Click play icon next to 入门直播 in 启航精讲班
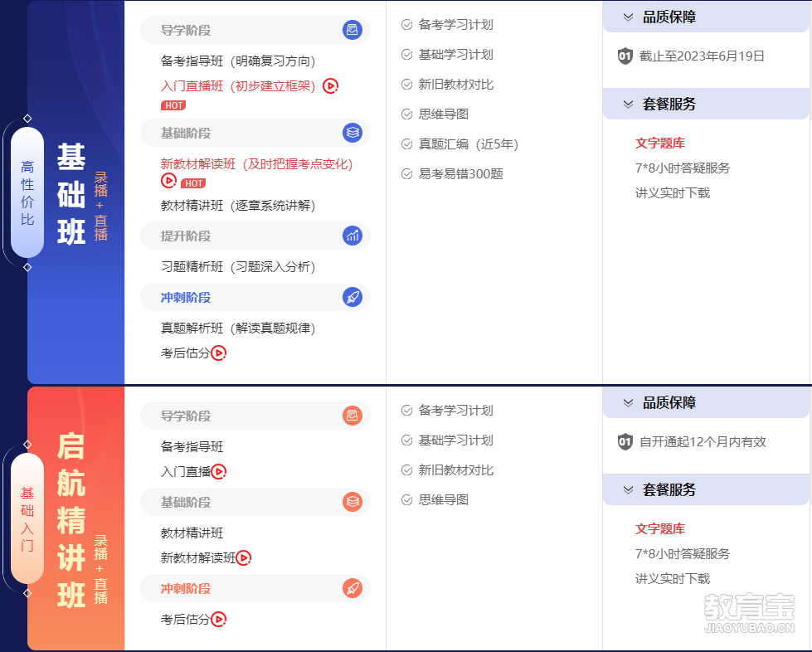The height and width of the screenshot is (652, 812). click(218, 472)
